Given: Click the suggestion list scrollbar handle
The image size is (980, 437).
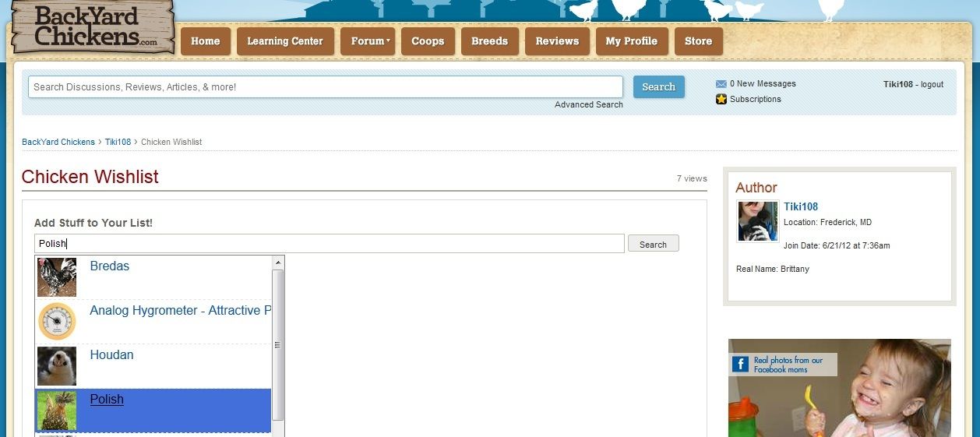Looking at the screenshot, I should coord(277,344).
